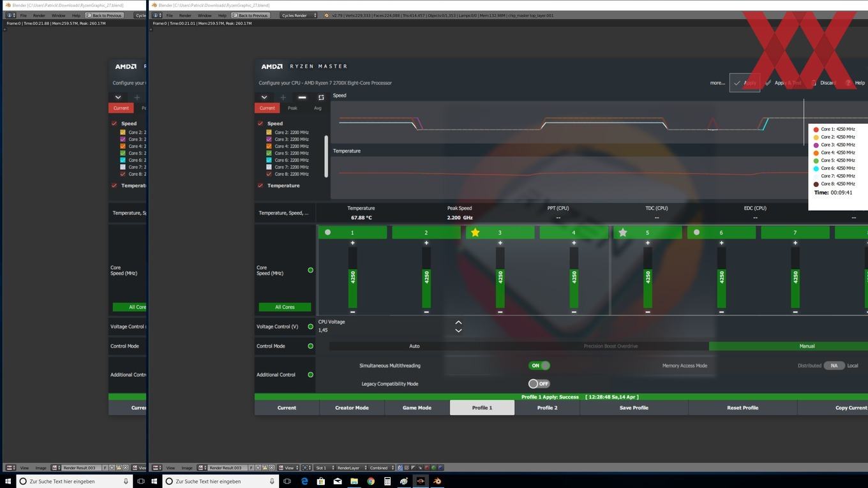Open File menu in right Blender window
Screen dimensions: 868x488
168,15
